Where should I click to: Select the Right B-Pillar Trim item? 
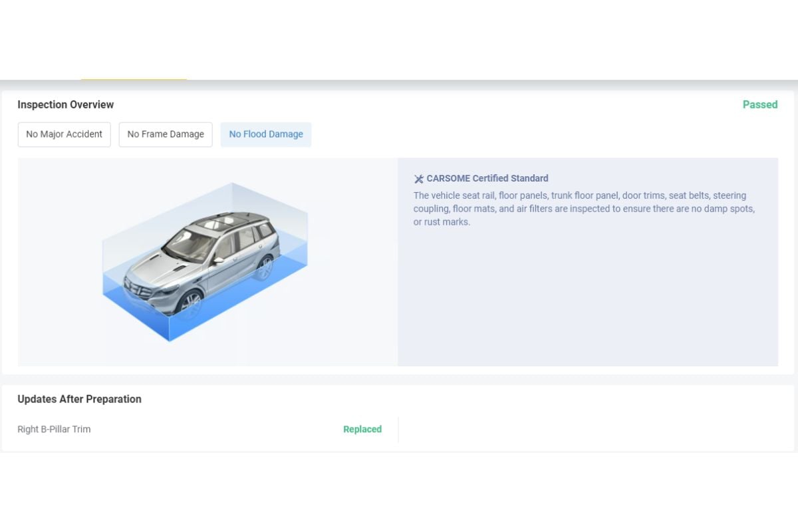point(54,430)
